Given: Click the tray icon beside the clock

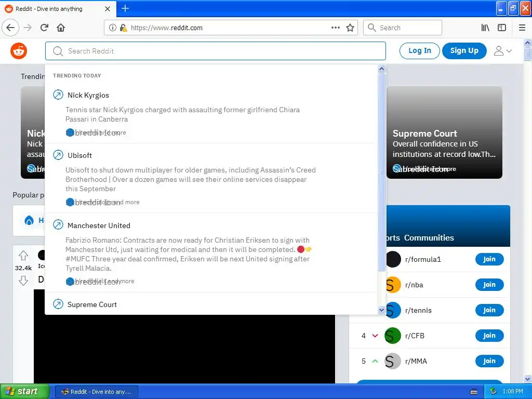Looking at the screenshot, I should 493,392.
